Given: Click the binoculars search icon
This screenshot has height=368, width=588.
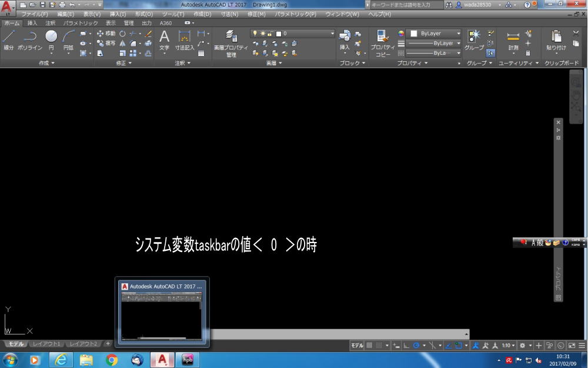Looking at the screenshot, I should [449, 5].
